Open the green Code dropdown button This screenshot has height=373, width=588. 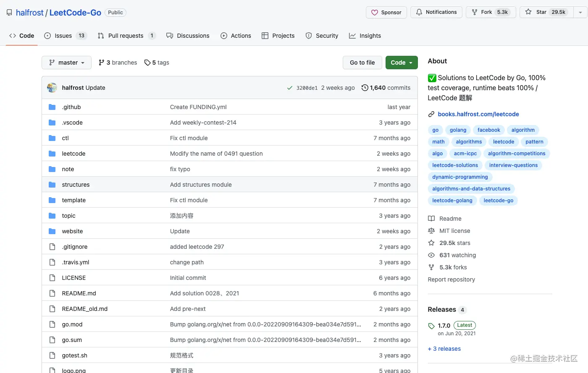[402, 63]
